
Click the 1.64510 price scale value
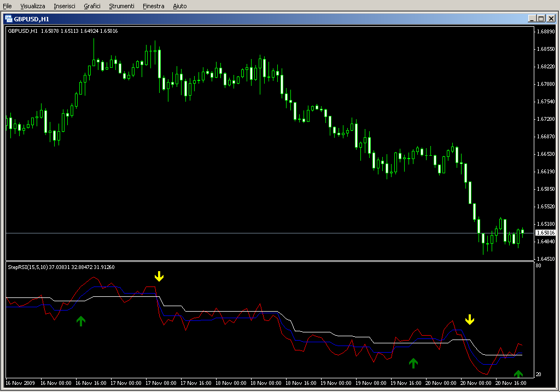coord(546,259)
